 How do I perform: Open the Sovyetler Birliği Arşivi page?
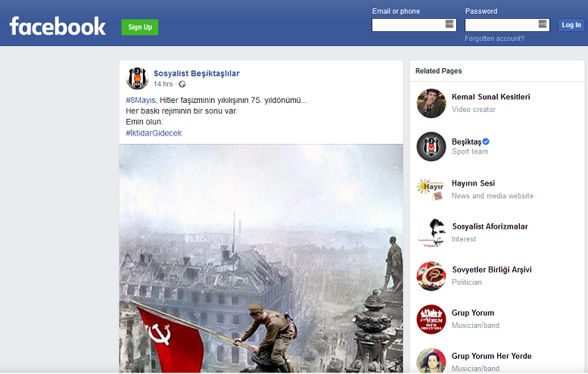point(492,270)
